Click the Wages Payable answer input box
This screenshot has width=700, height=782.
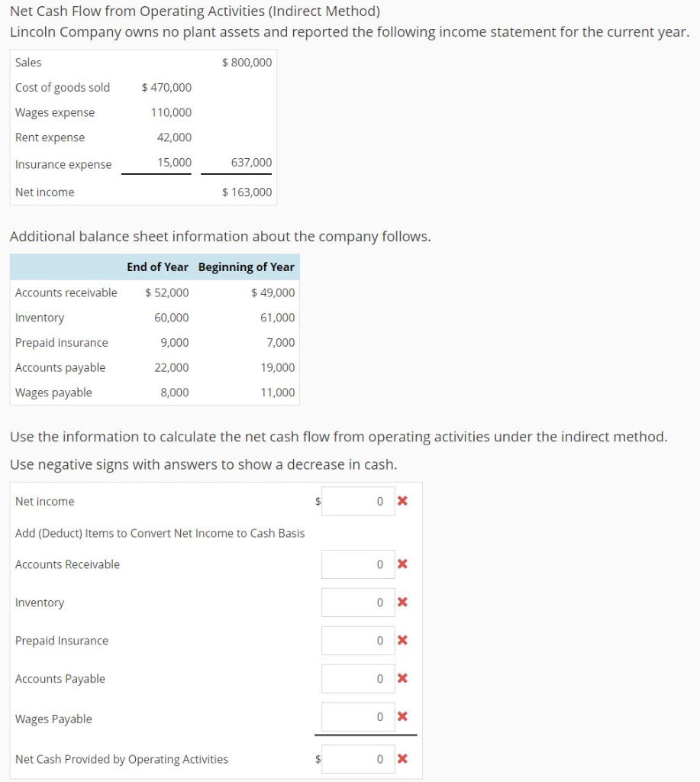click(358, 716)
